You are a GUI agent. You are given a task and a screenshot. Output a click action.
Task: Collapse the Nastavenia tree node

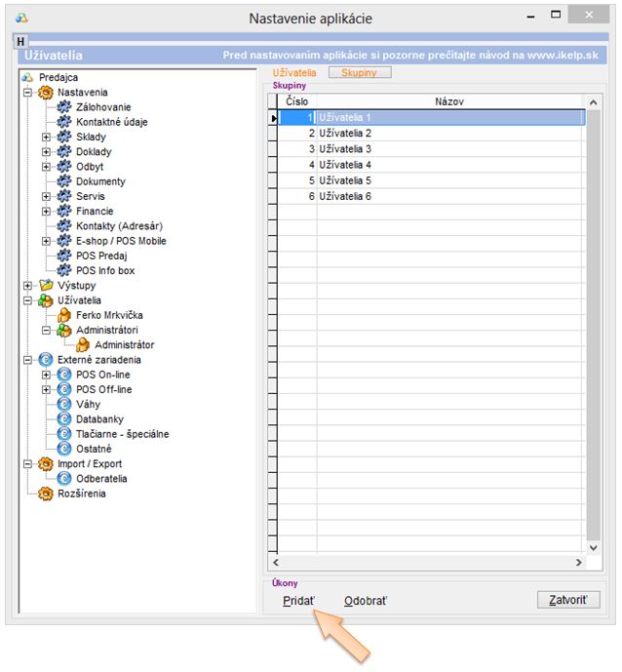pos(27,93)
